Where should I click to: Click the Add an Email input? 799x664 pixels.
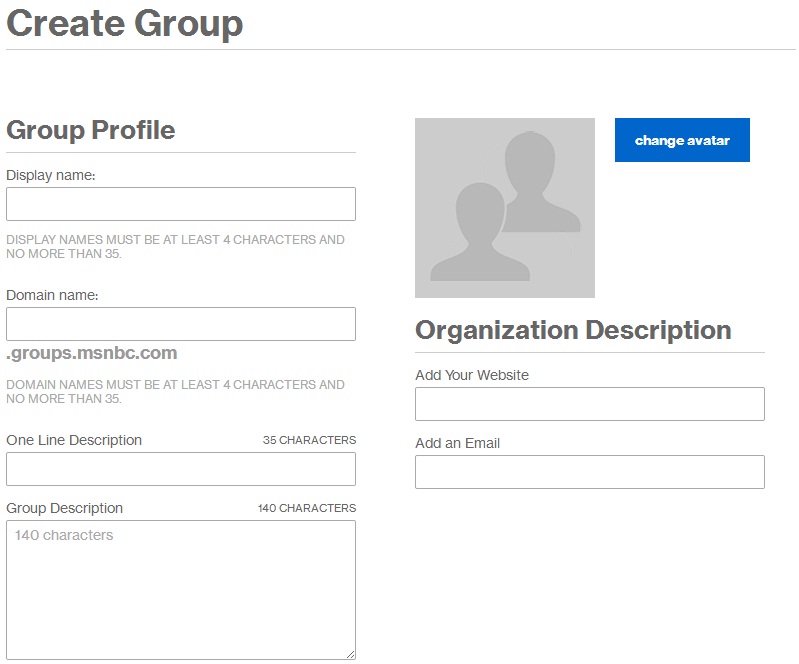pyautogui.click(x=589, y=472)
